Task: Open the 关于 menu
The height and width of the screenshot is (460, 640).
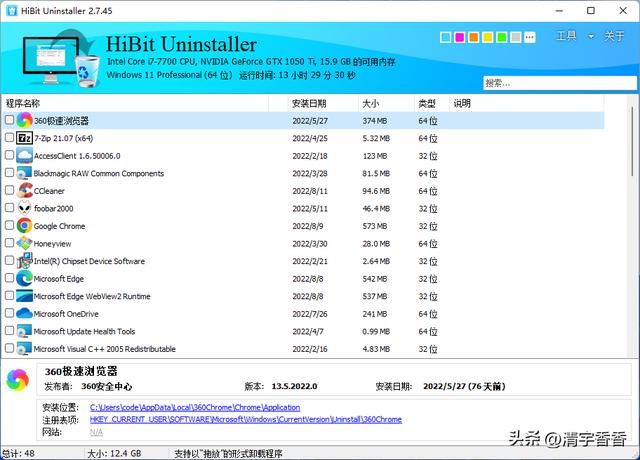Action: [x=614, y=36]
